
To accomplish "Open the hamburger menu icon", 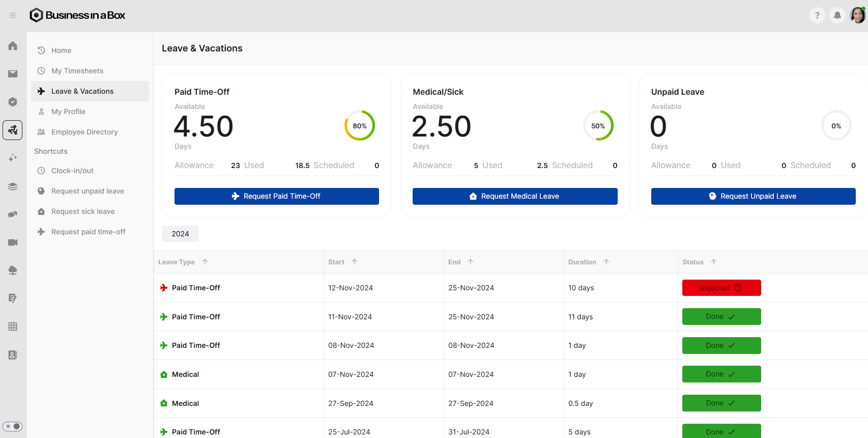I will coord(13,15).
